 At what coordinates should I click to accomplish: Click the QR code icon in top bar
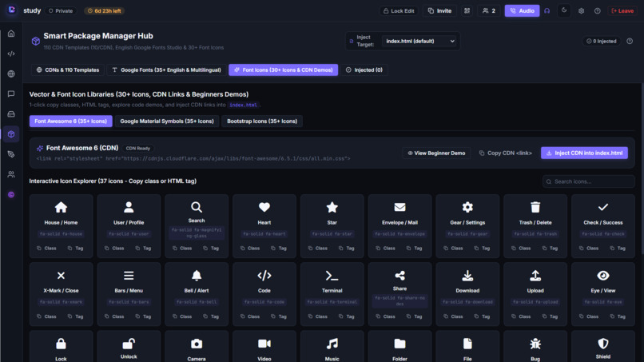(467, 10)
